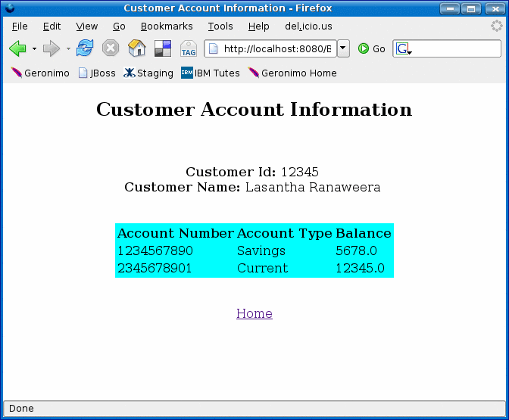Follow the Home link on page
The height and width of the screenshot is (420, 509).
(254, 313)
